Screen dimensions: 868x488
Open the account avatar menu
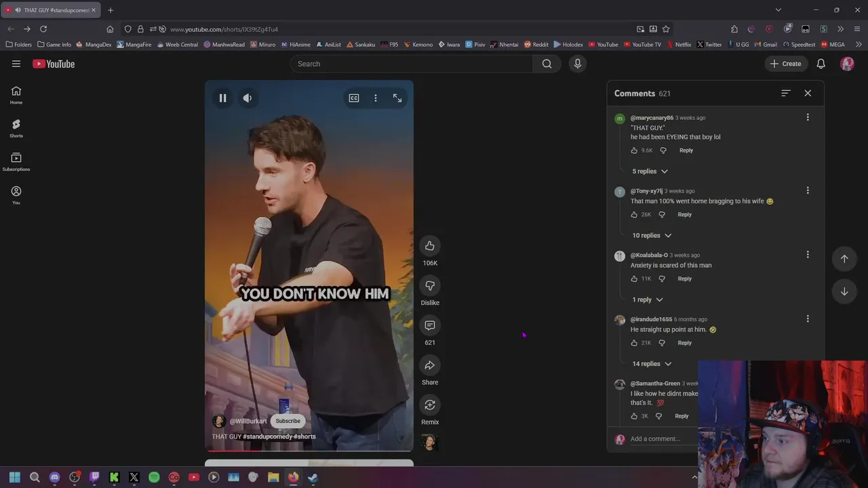coord(847,64)
